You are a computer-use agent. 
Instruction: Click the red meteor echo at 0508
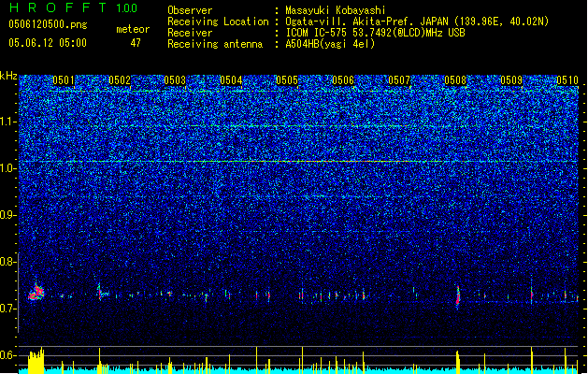tap(457, 296)
